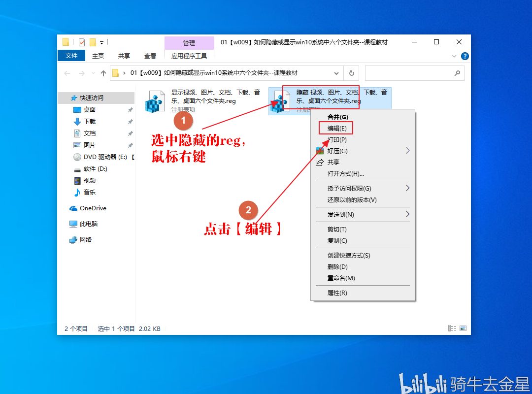The width and height of the screenshot is (532, 394).
Task: Click the pin icon next to 桌面
Action: coord(130,110)
